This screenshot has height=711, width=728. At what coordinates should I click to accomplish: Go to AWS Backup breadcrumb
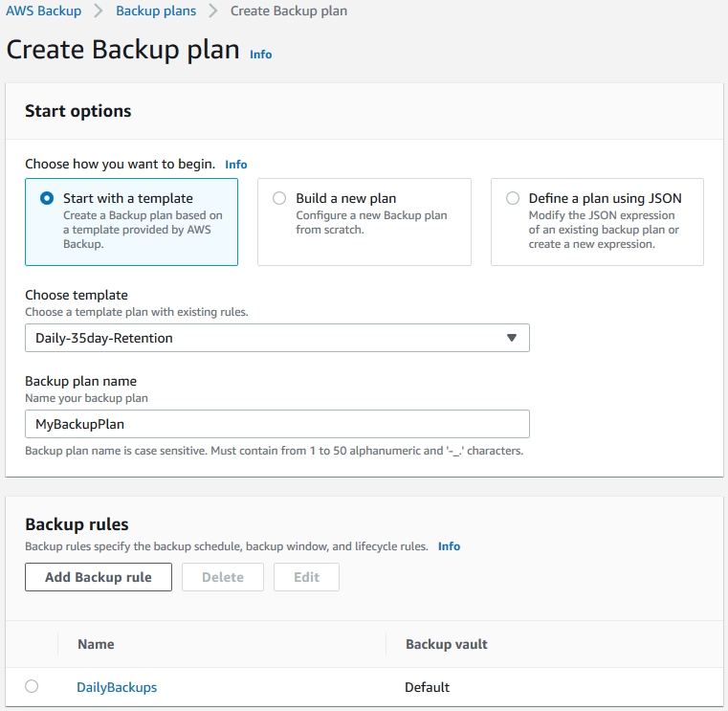[44, 11]
